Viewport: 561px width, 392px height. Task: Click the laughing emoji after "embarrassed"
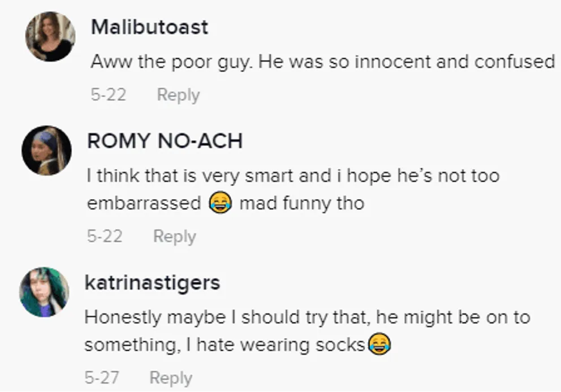[220, 204]
